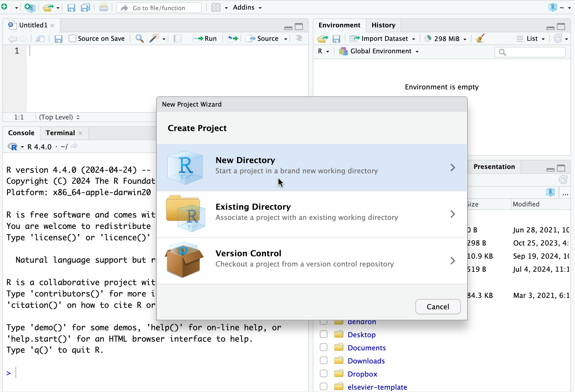Click the new project icon in toolbar
This screenshot has height=392, width=575.
coord(30,8)
